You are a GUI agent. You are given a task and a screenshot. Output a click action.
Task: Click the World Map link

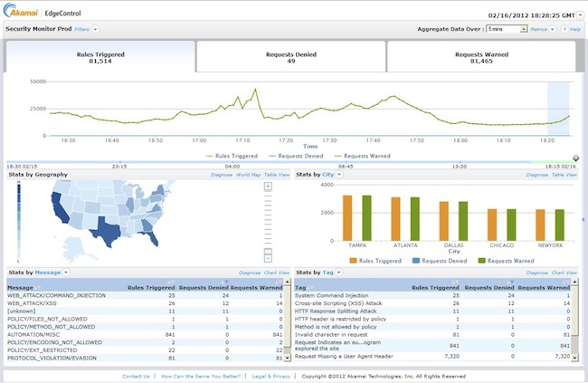point(249,174)
